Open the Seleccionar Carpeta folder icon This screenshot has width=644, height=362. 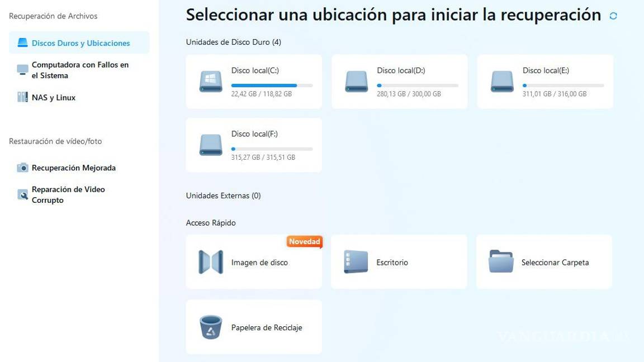click(501, 261)
